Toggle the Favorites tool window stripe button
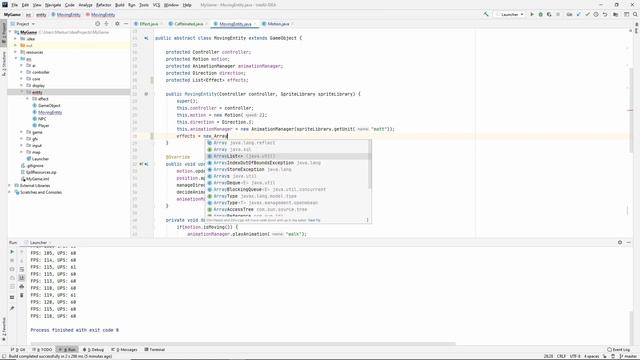 click(4, 329)
